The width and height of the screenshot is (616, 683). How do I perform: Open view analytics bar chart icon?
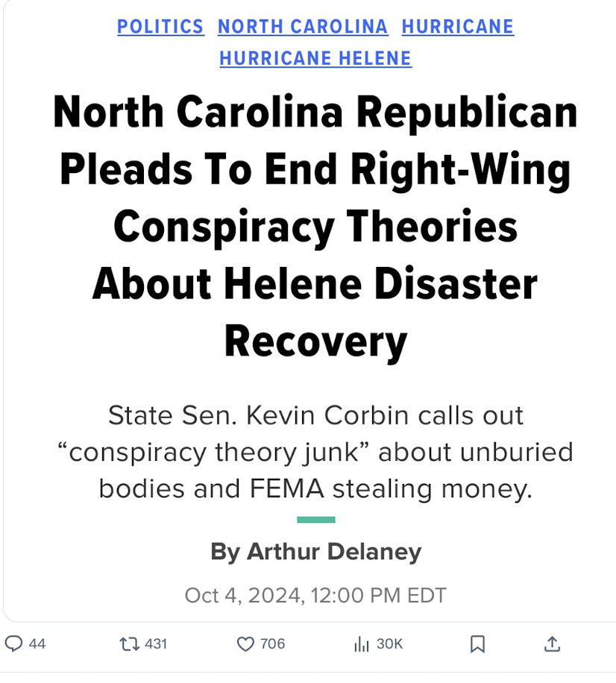point(362,643)
